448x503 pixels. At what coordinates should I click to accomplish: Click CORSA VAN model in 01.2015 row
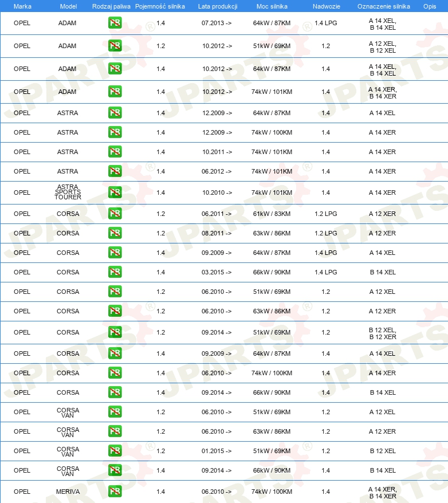(x=68, y=451)
